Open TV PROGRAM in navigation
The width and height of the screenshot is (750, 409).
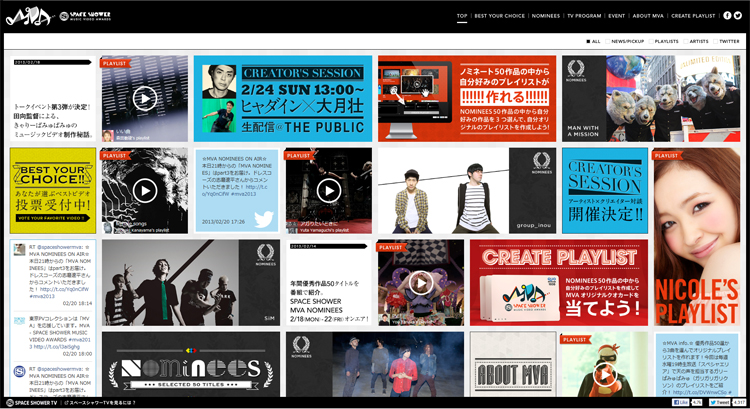[x=584, y=16]
